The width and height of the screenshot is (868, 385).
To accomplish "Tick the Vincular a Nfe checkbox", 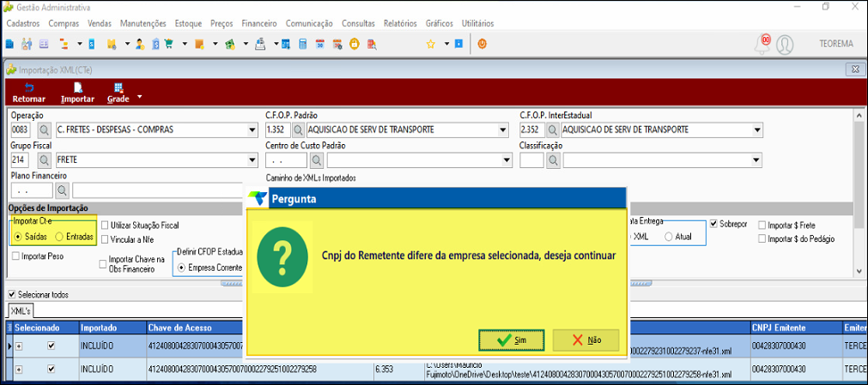I will [x=104, y=239].
